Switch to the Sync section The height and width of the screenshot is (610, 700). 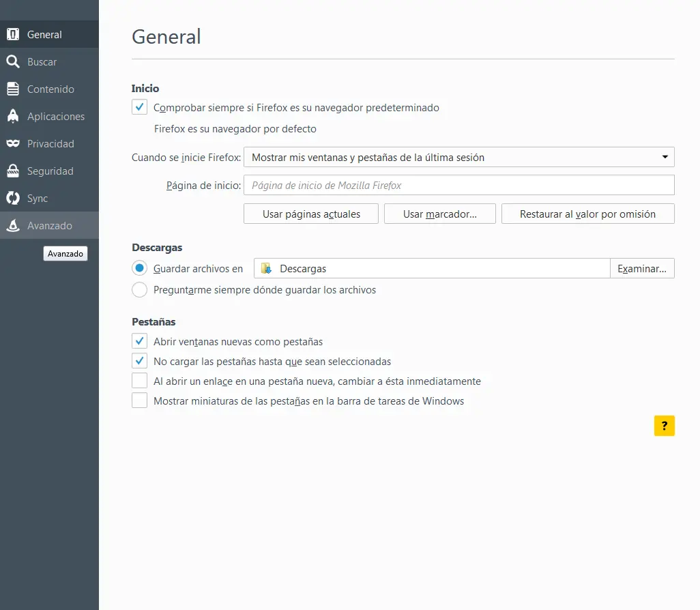(49, 198)
